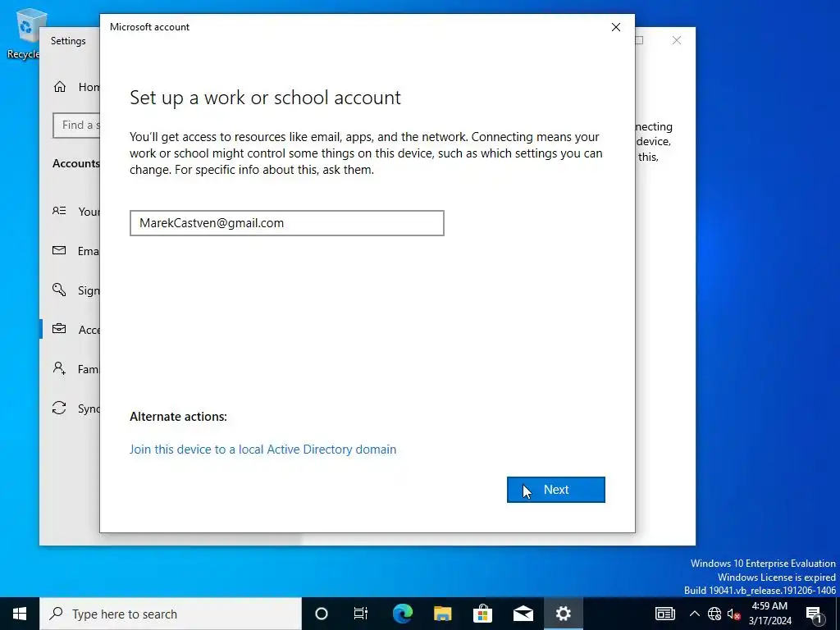
Task: Close the Microsoft account dialog
Action: 616,27
